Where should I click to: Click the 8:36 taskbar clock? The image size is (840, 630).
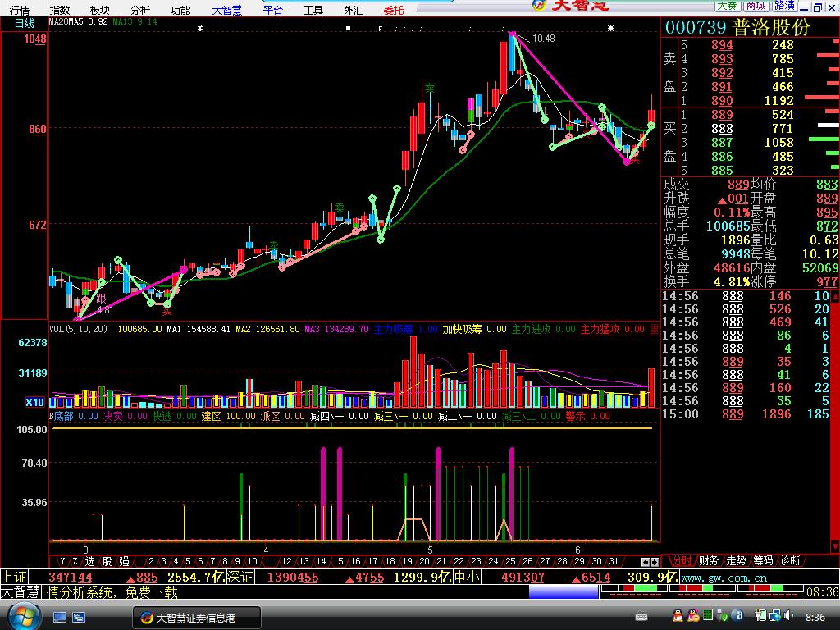tap(815, 617)
